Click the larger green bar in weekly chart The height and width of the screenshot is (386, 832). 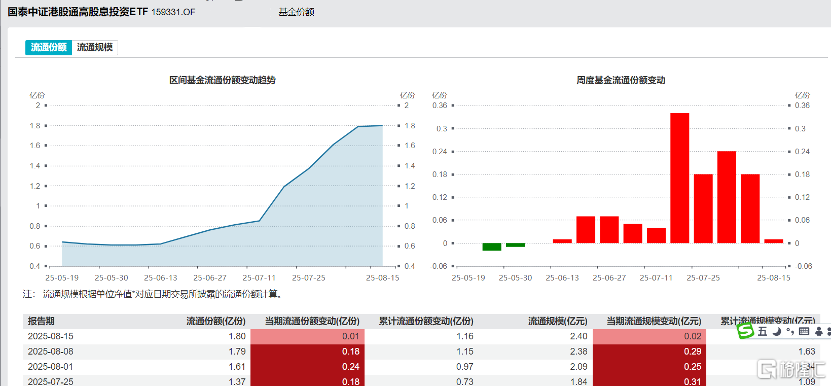(492, 247)
